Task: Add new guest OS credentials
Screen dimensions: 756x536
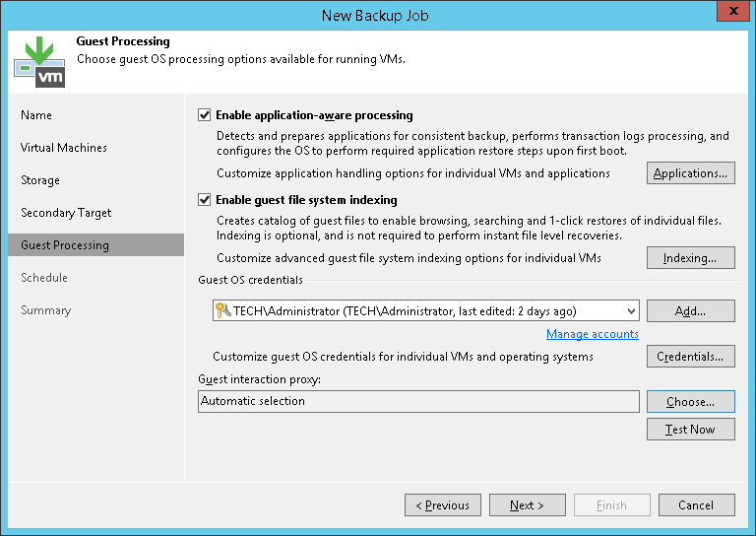Action: pos(690,311)
